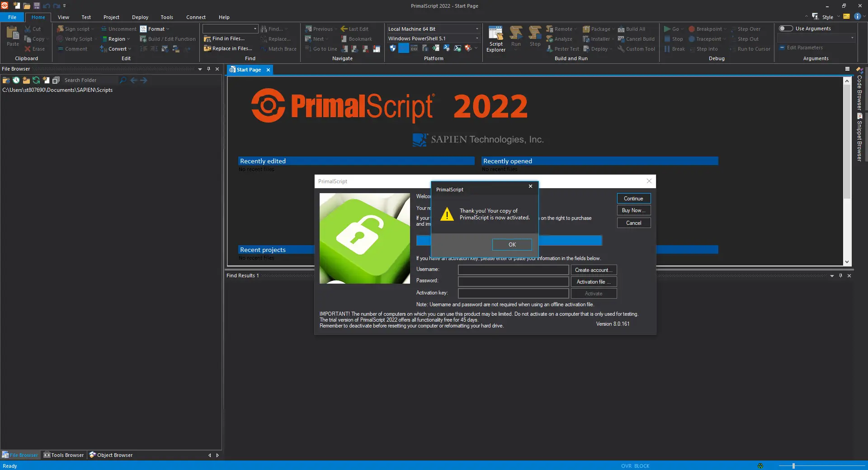Click the magnifier search icon in File Browser

[x=123, y=80]
